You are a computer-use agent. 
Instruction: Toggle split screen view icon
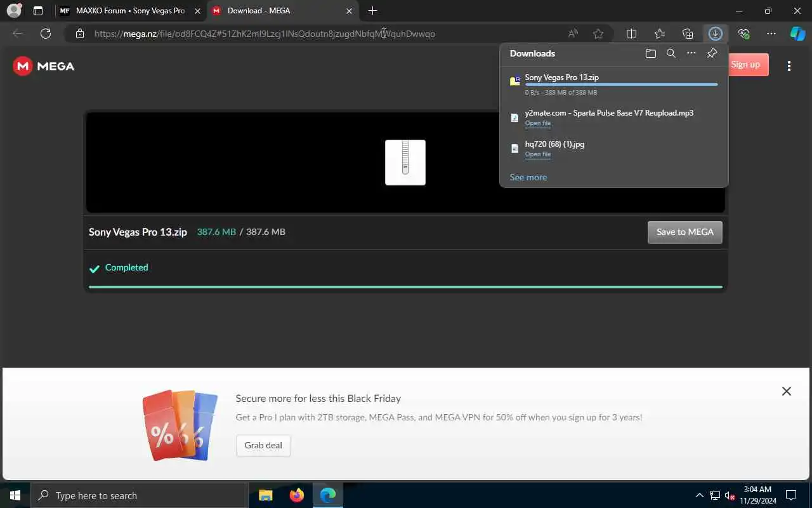631,34
